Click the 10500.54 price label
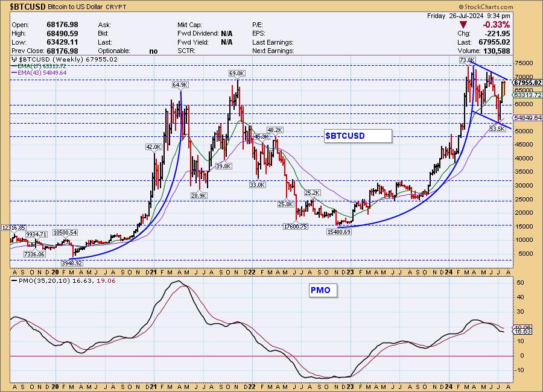 tap(65, 233)
